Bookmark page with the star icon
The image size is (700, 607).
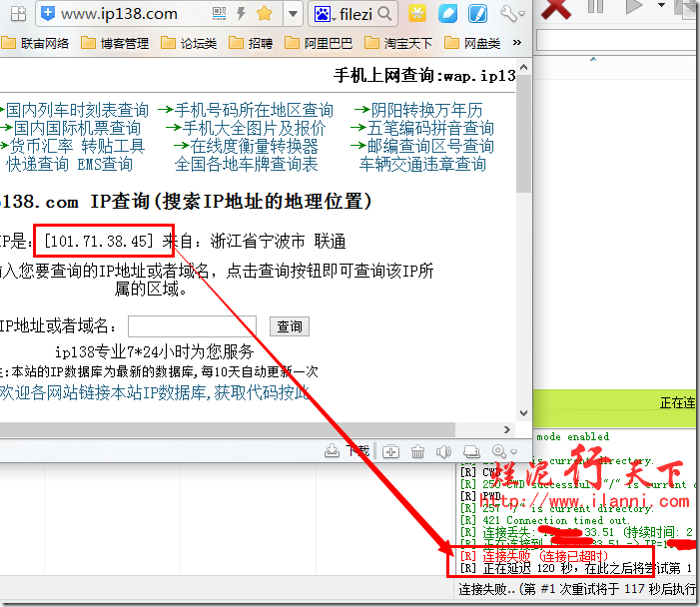coord(265,13)
